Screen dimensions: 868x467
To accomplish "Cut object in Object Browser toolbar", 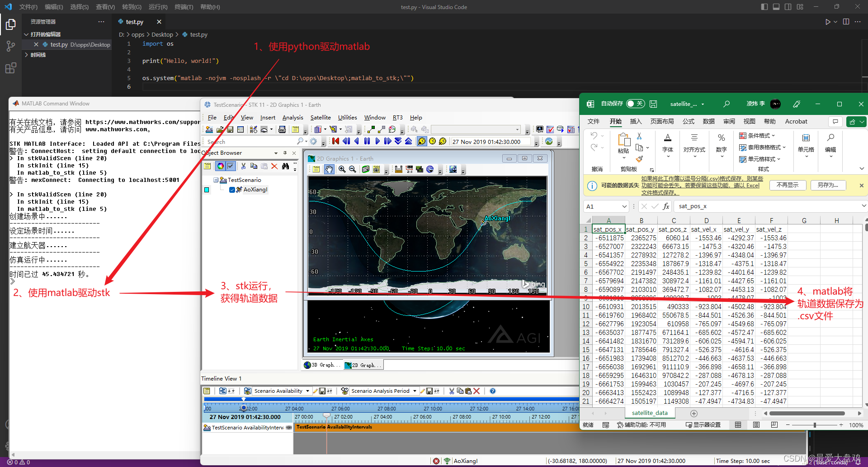I will (243, 166).
